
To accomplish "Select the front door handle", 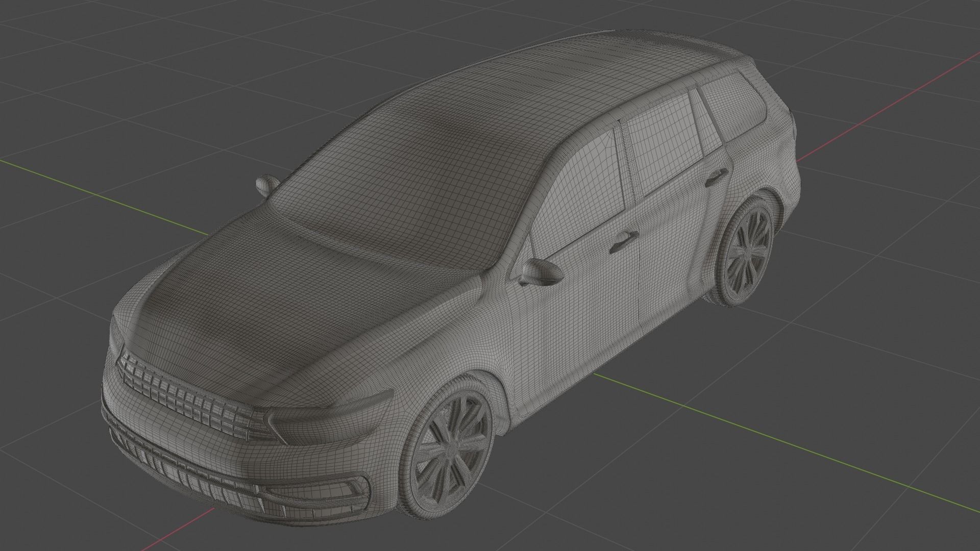I will [623, 241].
